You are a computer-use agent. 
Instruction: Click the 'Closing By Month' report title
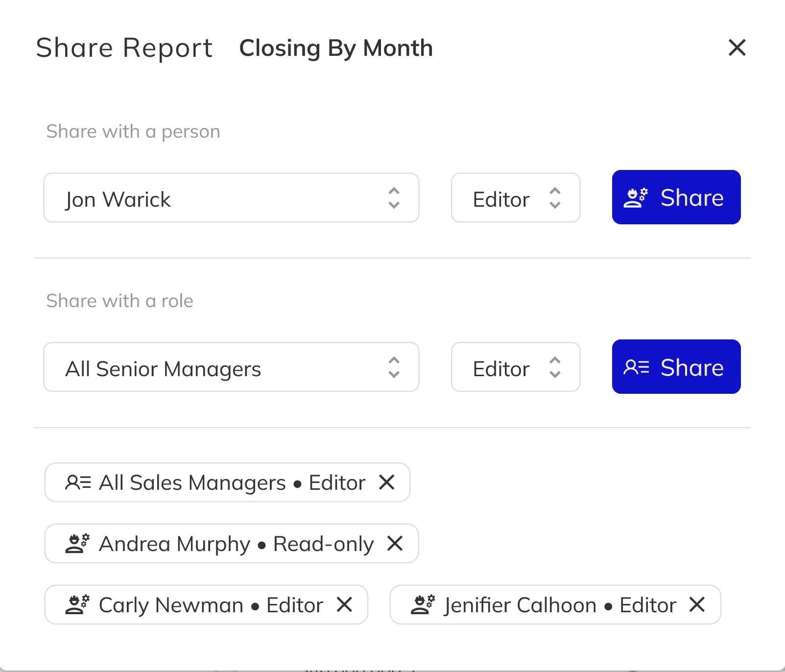(x=336, y=48)
